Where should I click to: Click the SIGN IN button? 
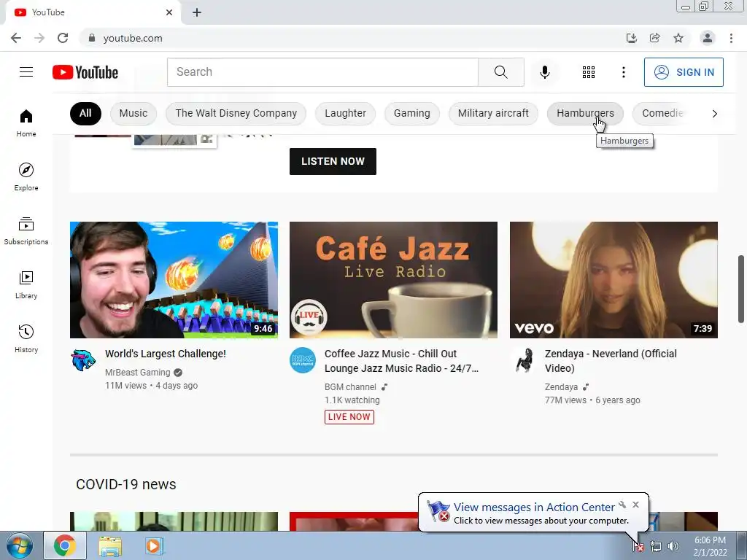click(x=684, y=72)
